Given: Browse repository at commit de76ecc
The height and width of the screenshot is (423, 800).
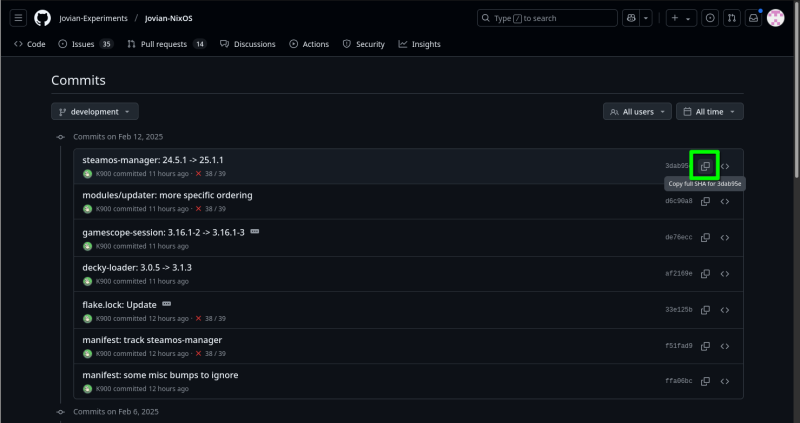Looking at the screenshot, I should [725, 238].
